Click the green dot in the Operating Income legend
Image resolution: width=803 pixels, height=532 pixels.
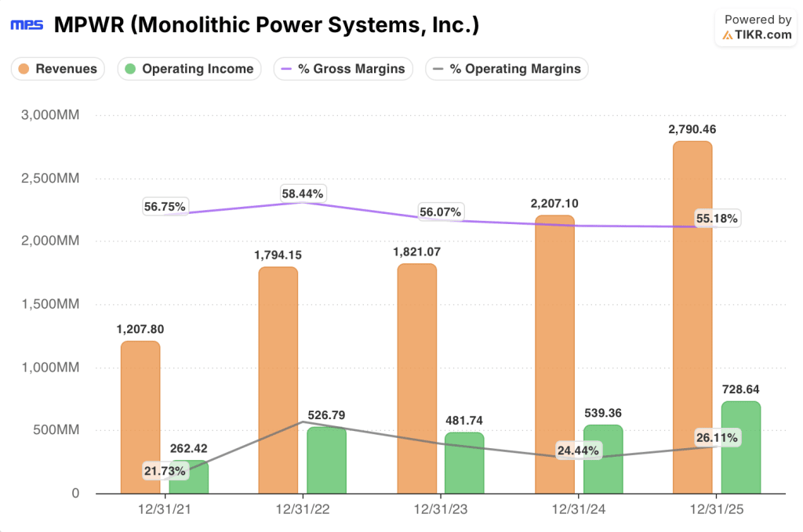130,69
